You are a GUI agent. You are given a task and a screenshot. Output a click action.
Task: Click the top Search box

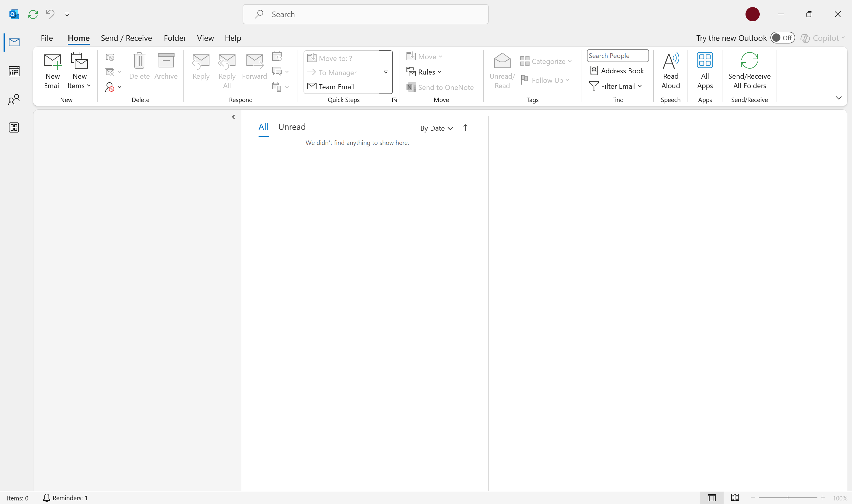tap(365, 14)
